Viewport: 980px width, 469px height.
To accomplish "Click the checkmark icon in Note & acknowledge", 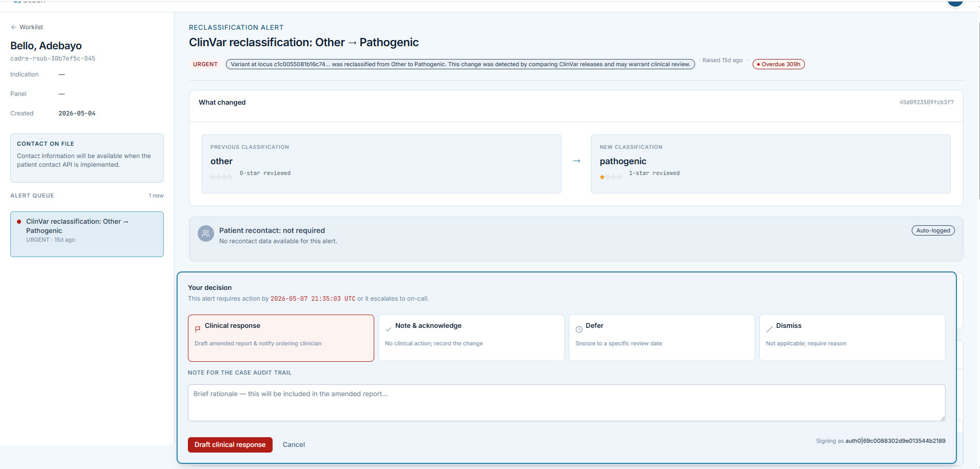I will 388,329.
